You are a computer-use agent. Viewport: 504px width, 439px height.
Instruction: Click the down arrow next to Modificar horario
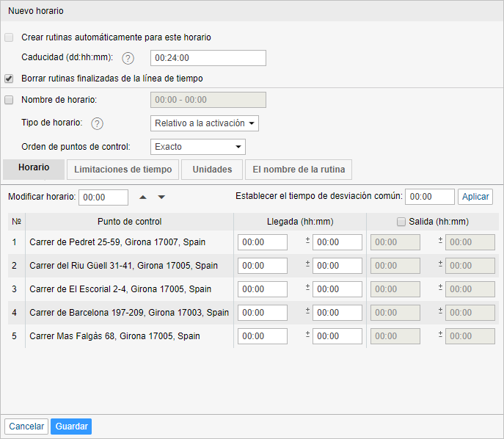(x=161, y=197)
